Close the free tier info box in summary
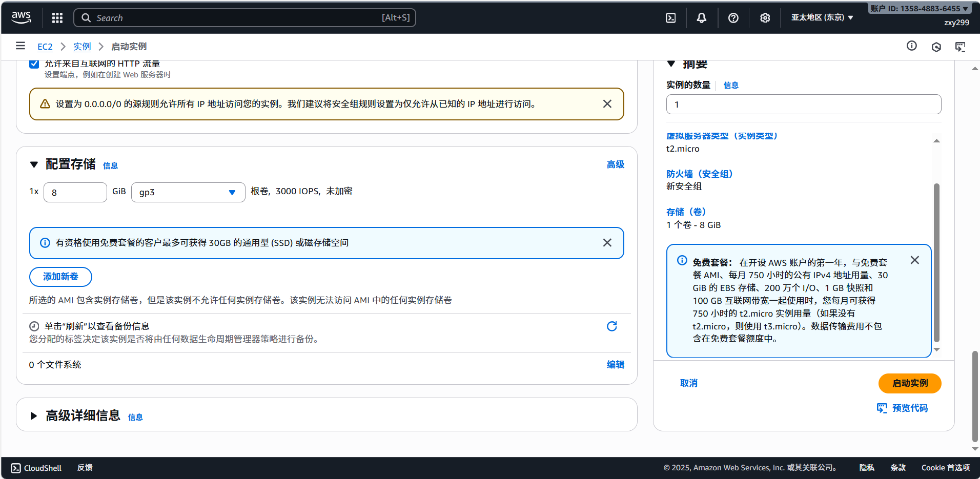The image size is (980, 479). coord(915,260)
